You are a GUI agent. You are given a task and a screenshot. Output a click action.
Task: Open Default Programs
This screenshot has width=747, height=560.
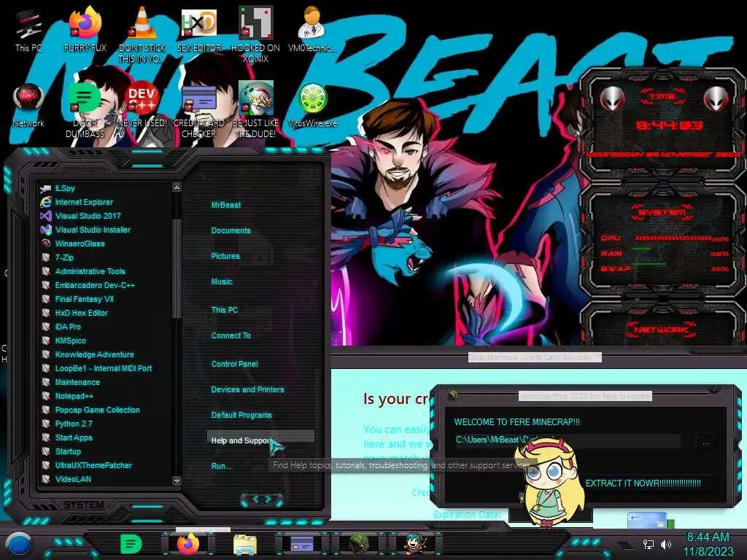[x=241, y=415]
